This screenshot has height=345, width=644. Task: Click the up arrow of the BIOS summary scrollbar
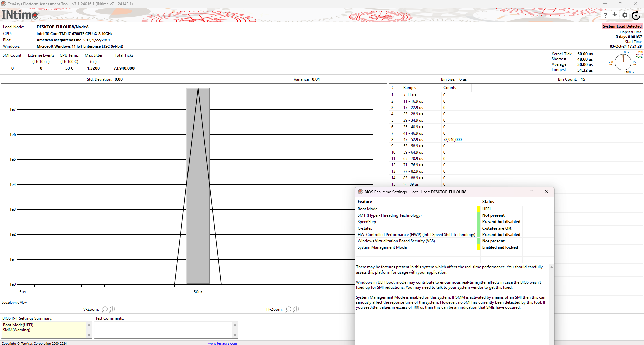click(89, 325)
